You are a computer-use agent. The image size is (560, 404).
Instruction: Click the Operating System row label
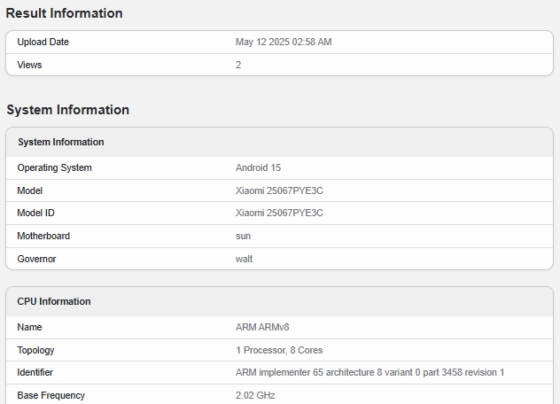(x=55, y=168)
